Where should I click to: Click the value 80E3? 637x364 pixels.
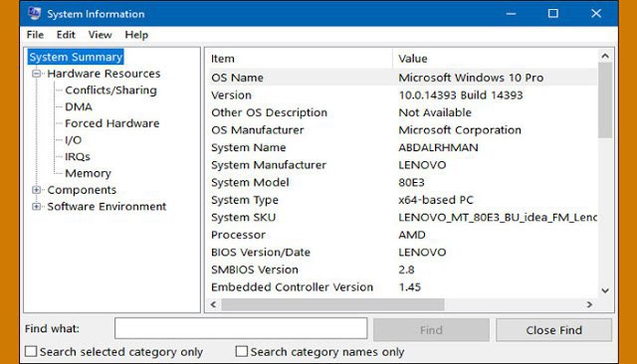tap(411, 182)
